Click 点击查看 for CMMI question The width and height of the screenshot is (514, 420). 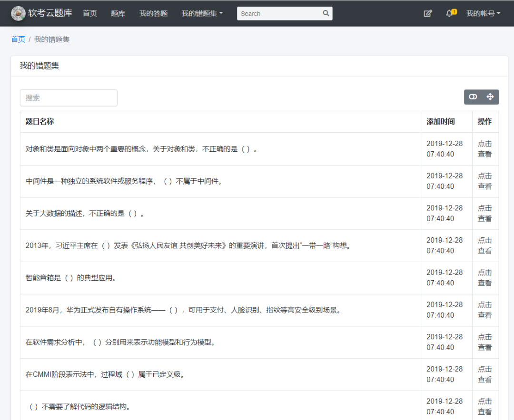coord(484,374)
